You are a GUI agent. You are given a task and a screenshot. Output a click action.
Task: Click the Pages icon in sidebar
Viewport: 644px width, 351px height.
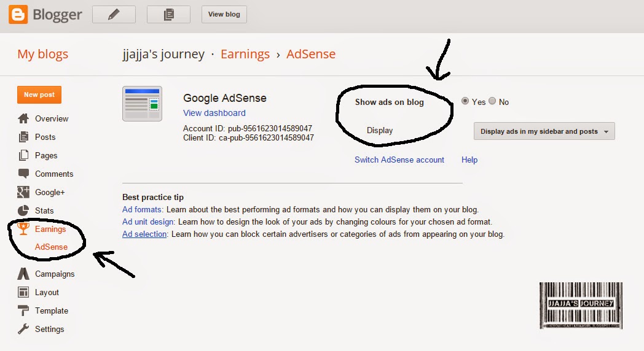click(23, 155)
